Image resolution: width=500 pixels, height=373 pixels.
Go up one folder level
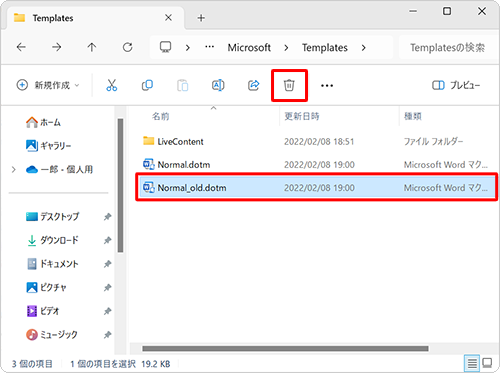point(92,47)
